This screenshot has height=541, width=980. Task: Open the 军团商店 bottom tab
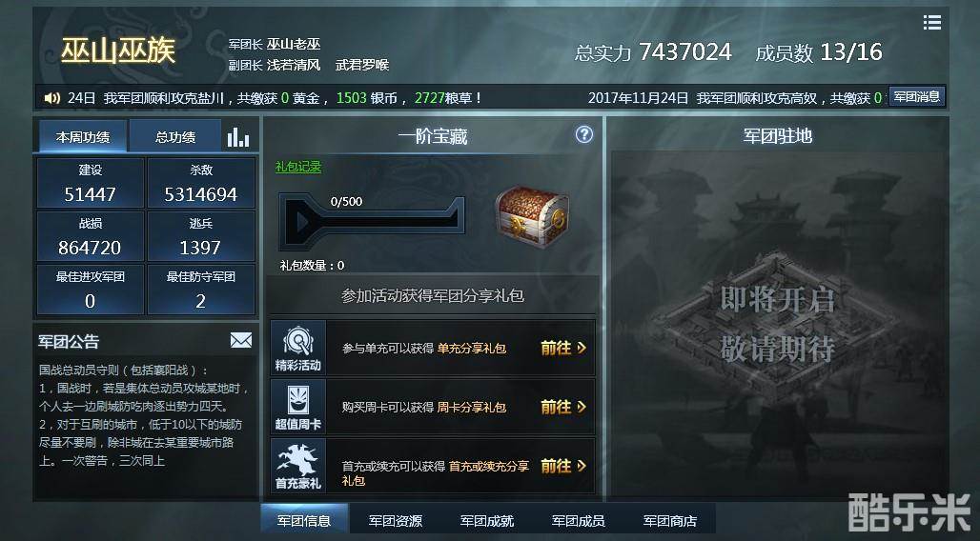(x=669, y=520)
